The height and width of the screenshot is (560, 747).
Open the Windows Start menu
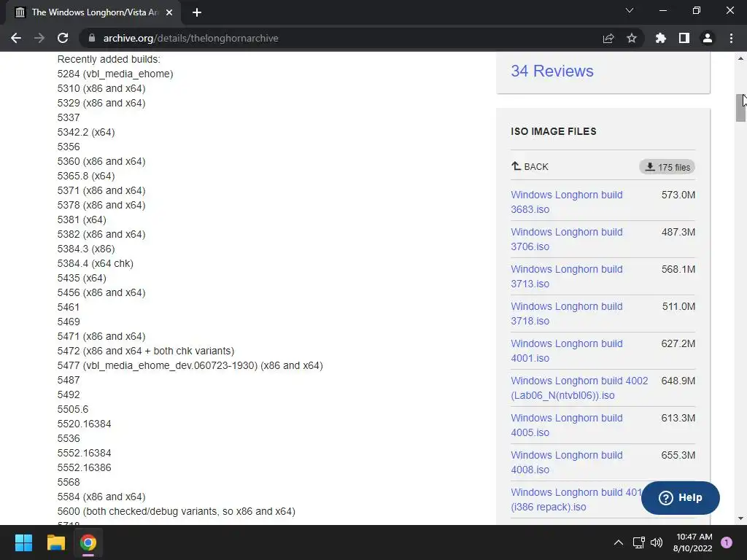23,542
